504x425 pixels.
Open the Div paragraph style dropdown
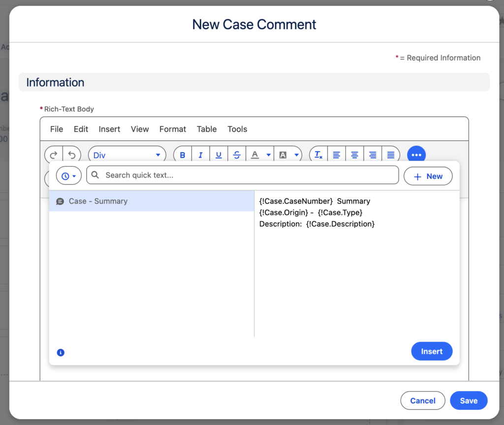click(x=126, y=154)
